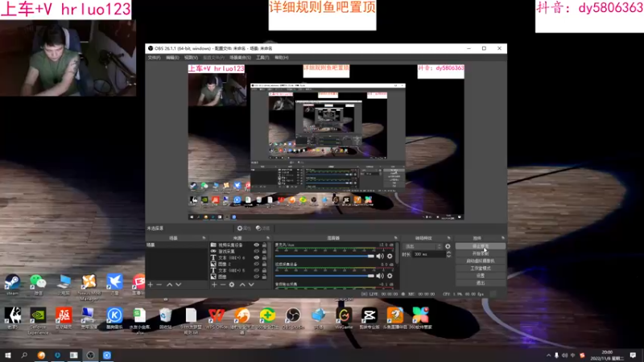644x362 pixels.
Task: Toggle visibility of 文本 (GDI+) 5 source
Action: (256, 270)
